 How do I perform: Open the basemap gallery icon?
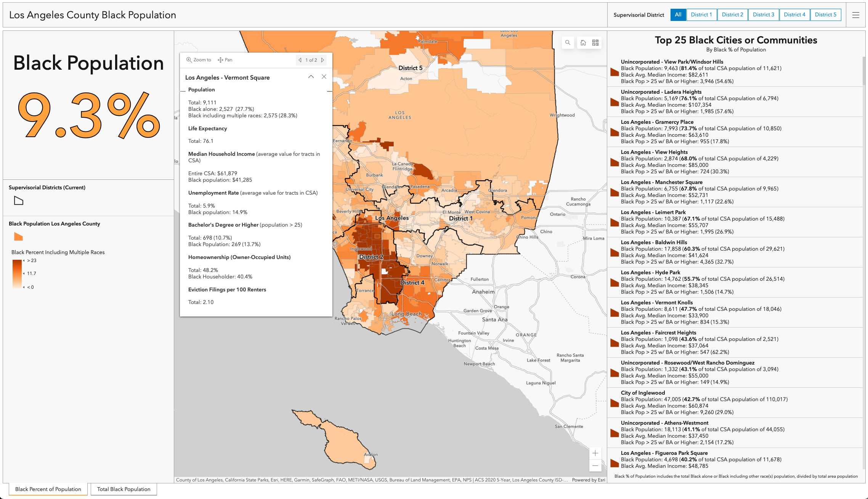(x=595, y=43)
